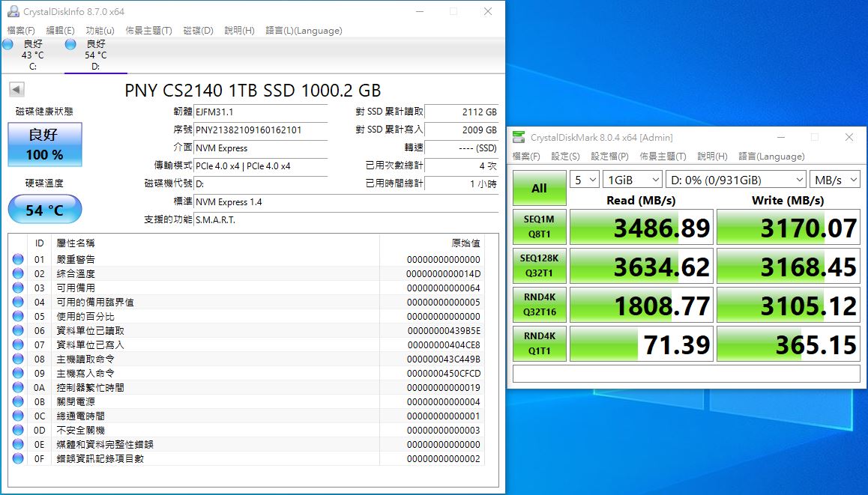Select the D: drive 54 °C tab
Screen dimensions: 868x495
(x=95, y=55)
